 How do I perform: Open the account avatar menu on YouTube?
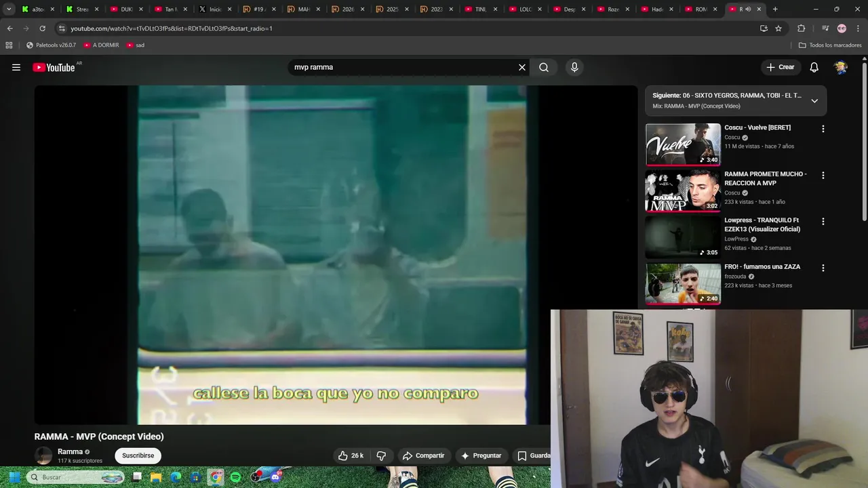(x=841, y=67)
